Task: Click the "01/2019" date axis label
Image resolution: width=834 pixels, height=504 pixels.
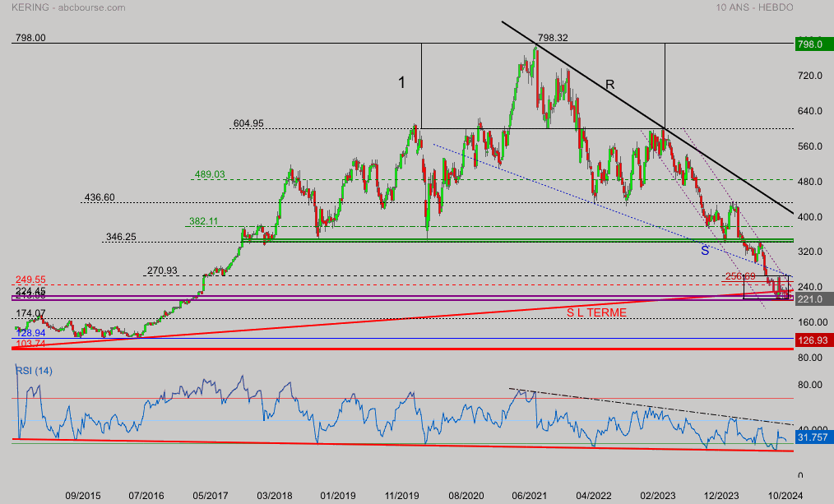Action: pyautogui.click(x=338, y=496)
